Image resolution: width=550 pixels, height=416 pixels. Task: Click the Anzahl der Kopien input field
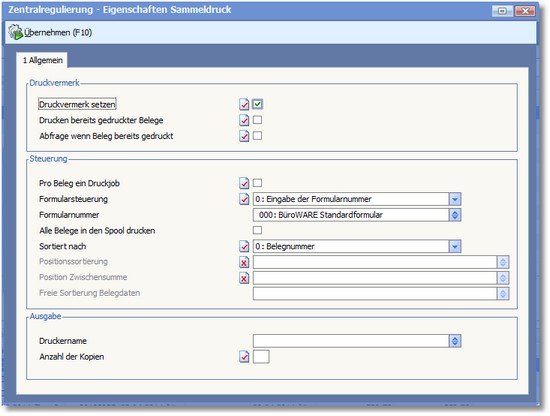click(261, 357)
